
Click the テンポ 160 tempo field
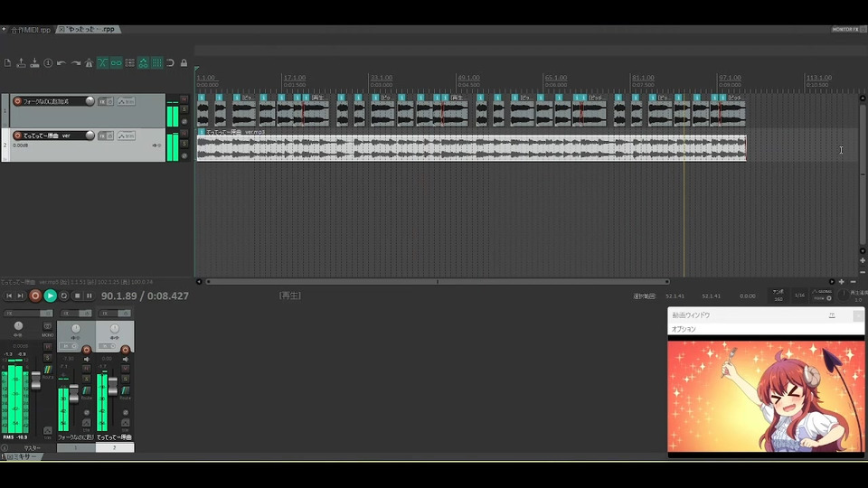point(778,296)
